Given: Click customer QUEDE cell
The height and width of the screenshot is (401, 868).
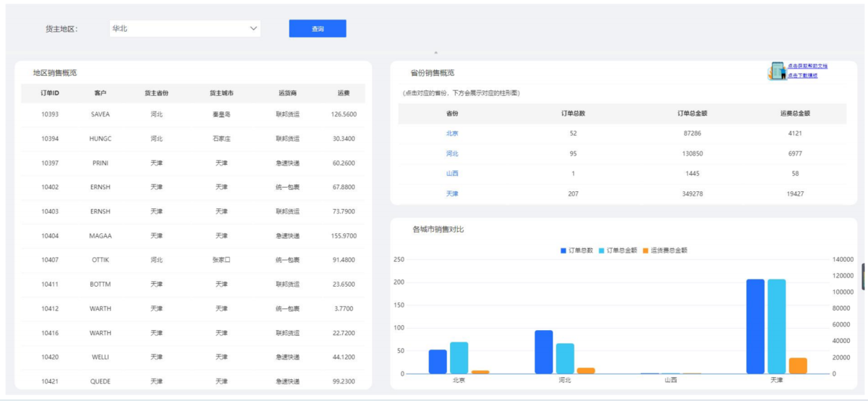Looking at the screenshot, I should coord(101,381).
